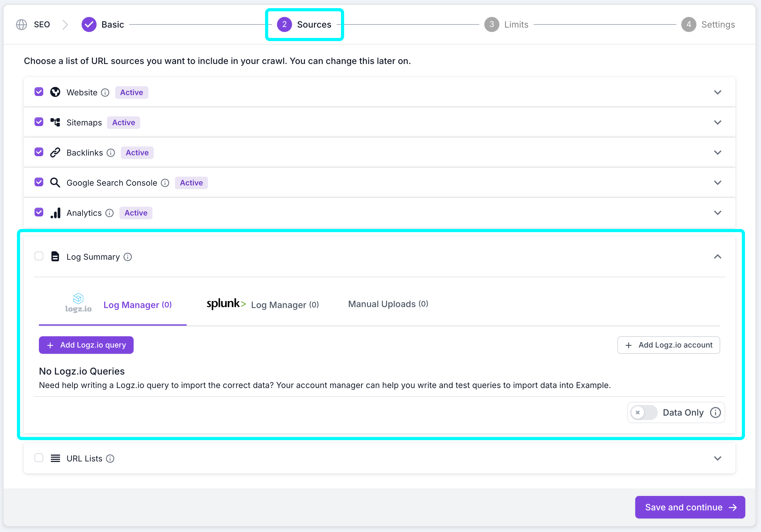Click the SEO globe icon

[x=21, y=24]
